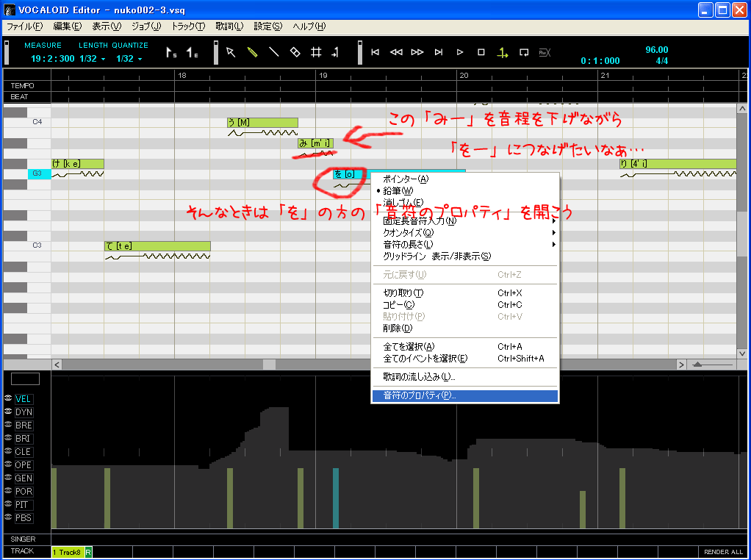Select the PBS control parameter label

point(24,518)
